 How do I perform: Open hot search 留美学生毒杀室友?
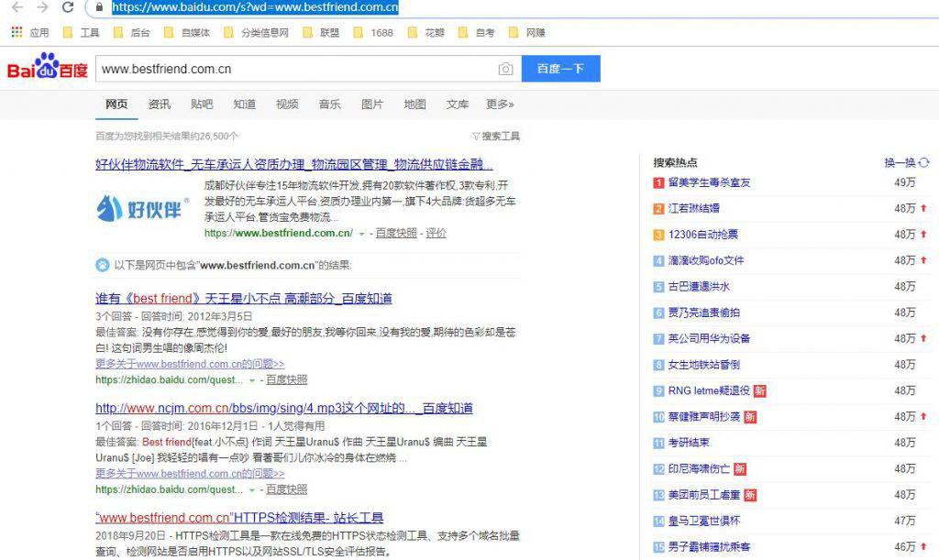click(x=709, y=182)
